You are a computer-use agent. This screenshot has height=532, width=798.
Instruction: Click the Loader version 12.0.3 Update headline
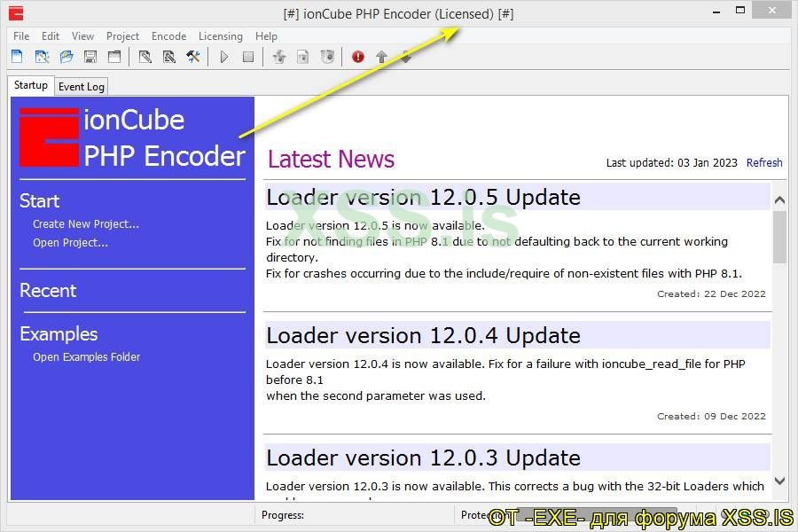[x=424, y=458]
